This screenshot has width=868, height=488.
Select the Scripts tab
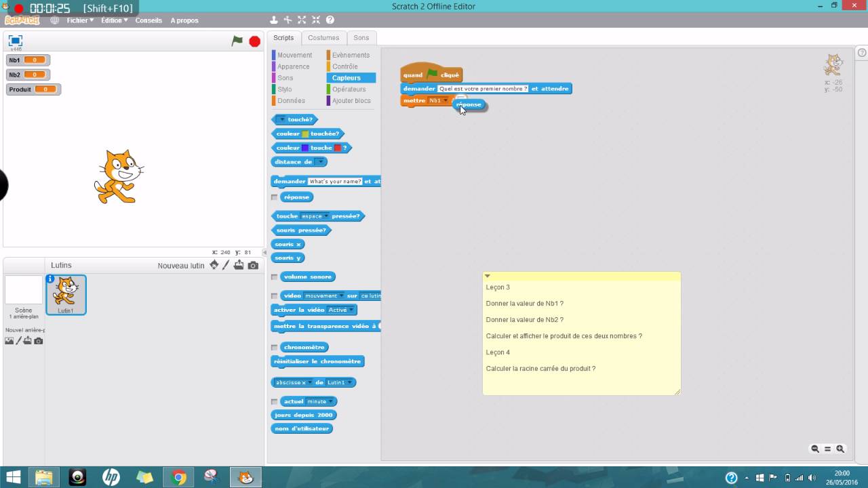point(283,38)
